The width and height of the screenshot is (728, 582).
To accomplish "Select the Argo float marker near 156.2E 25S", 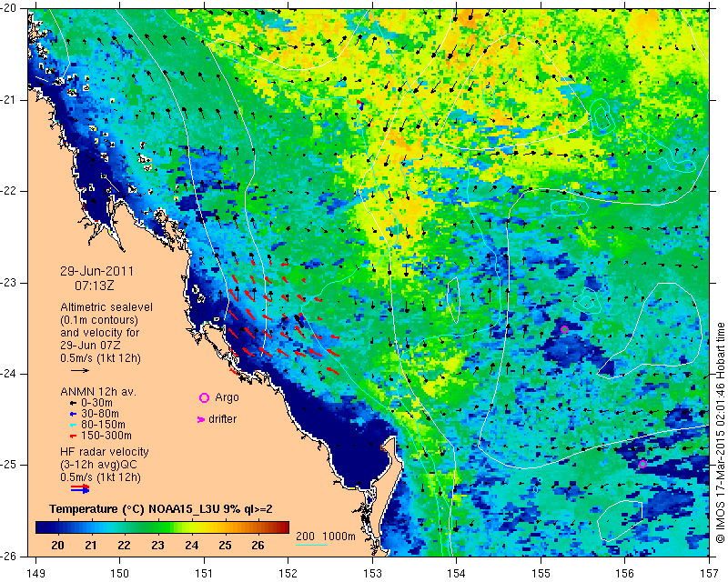I will tap(642, 464).
